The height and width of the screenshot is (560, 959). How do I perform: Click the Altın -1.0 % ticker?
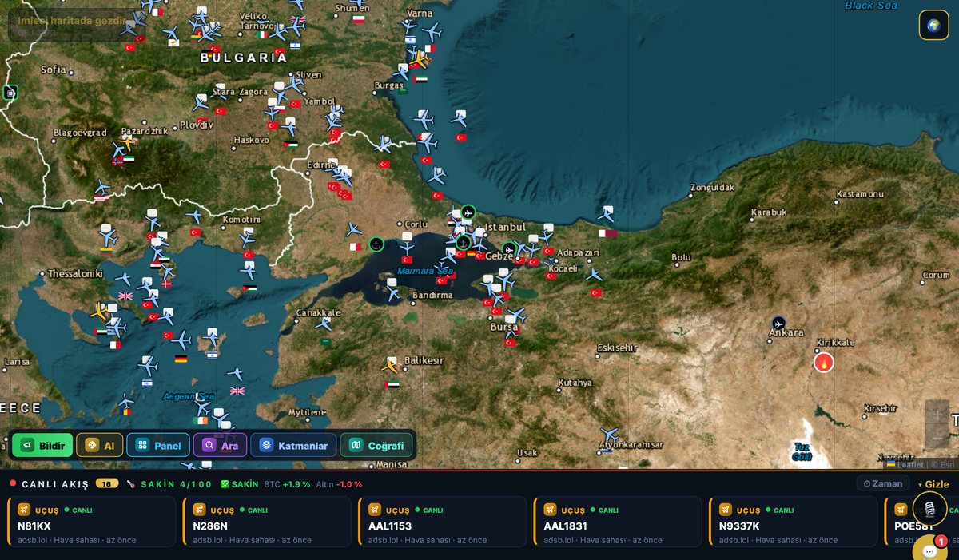pyautogui.click(x=340, y=484)
